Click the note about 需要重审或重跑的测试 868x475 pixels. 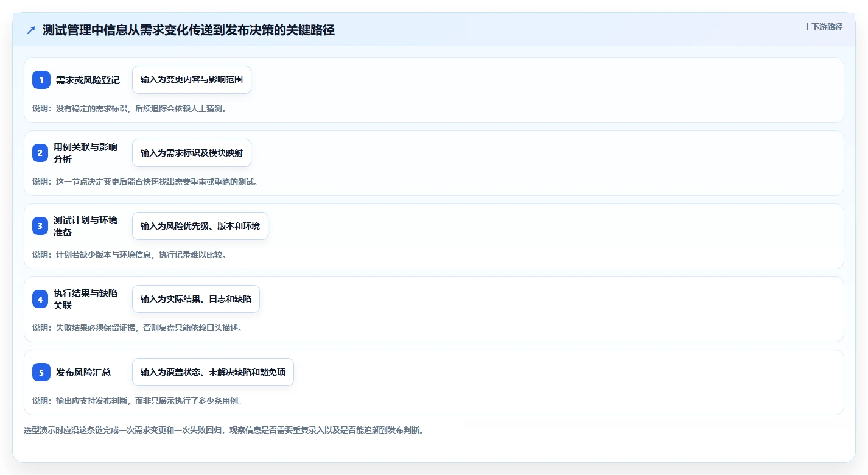point(145,181)
